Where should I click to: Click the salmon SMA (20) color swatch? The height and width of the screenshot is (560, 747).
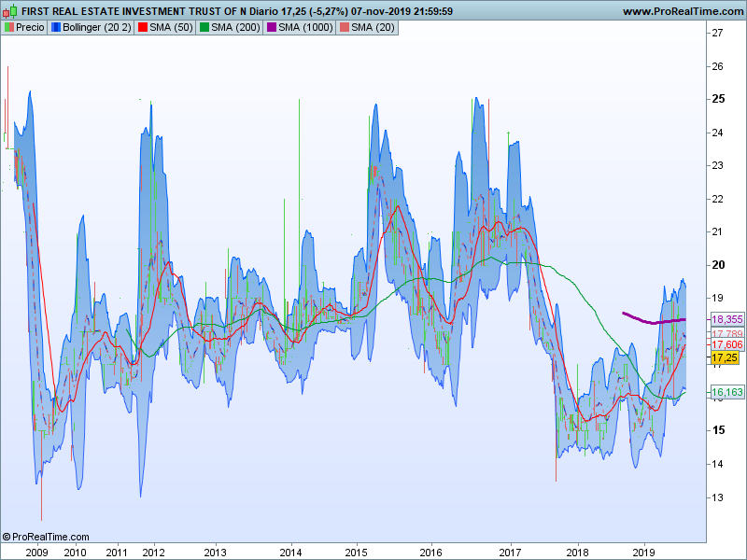click(344, 28)
